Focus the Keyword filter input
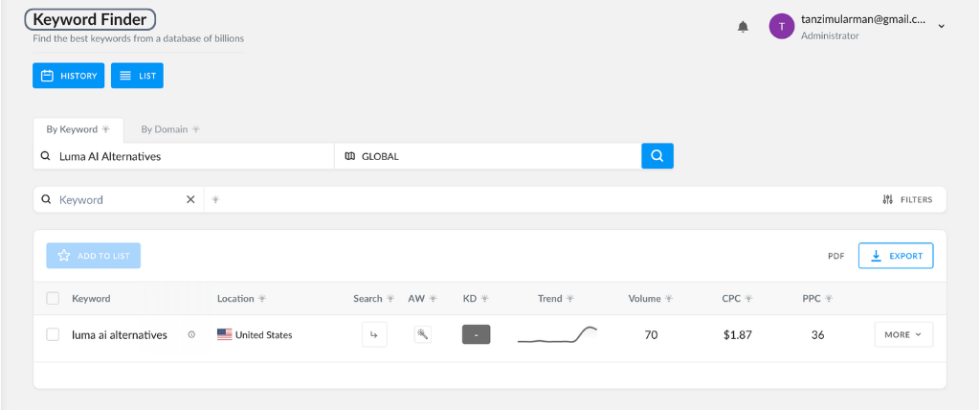 coord(119,199)
